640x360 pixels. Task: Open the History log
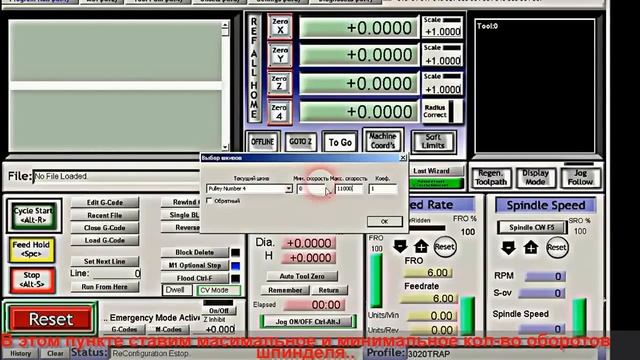20,353
